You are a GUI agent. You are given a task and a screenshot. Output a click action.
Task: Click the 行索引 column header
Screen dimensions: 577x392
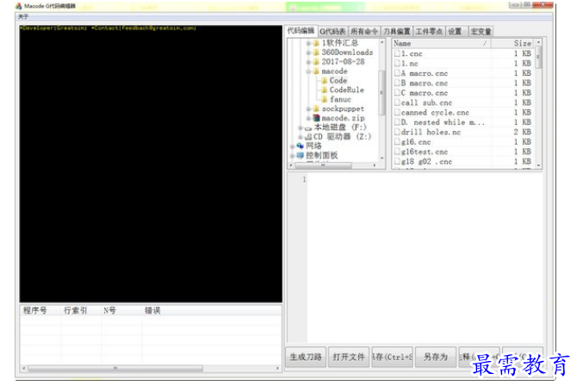tap(81, 311)
